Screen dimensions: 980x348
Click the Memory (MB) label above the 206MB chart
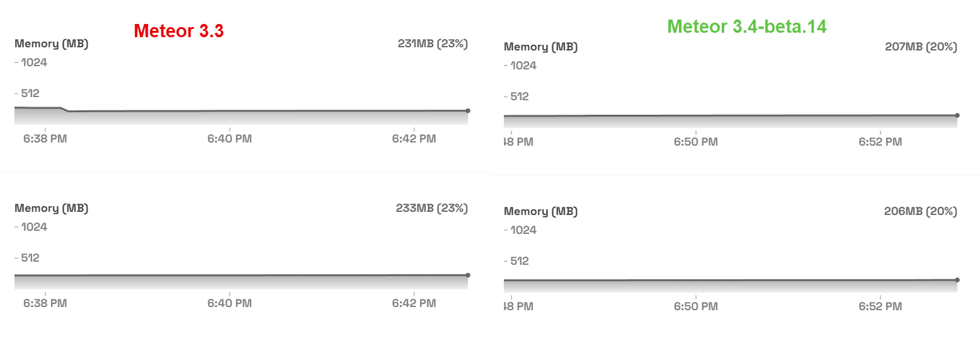(540, 211)
